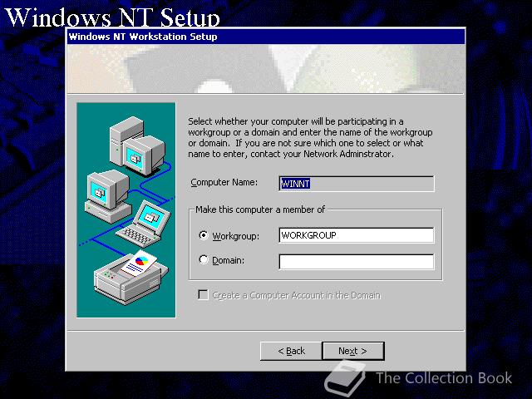Select the Workgroup radio button
The height and width of the screenshot is (399, 532).
pyautogui.click(x=204, y=235)
